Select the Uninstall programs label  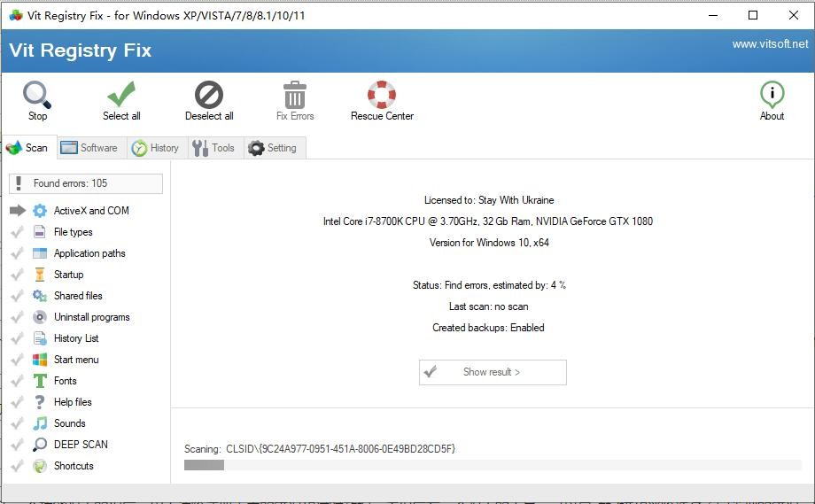pos(92,317)
